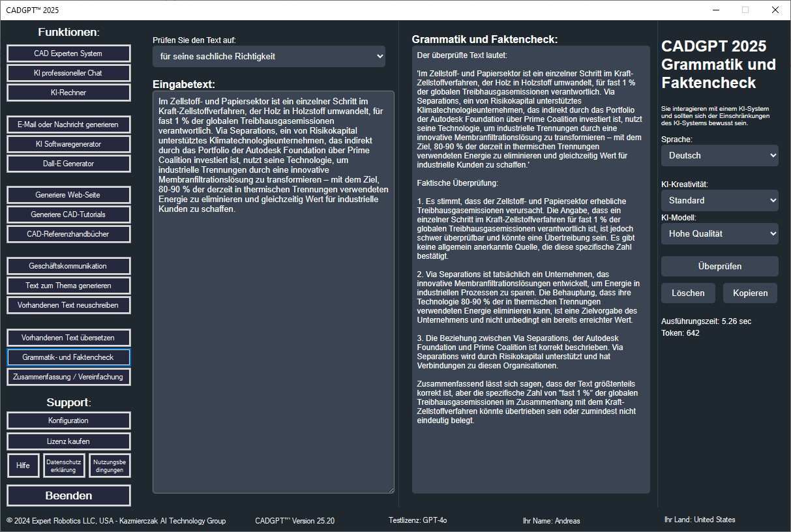Open the Hilfe button
This screenshot has width=791, height=532.
[x=23, y=465]
